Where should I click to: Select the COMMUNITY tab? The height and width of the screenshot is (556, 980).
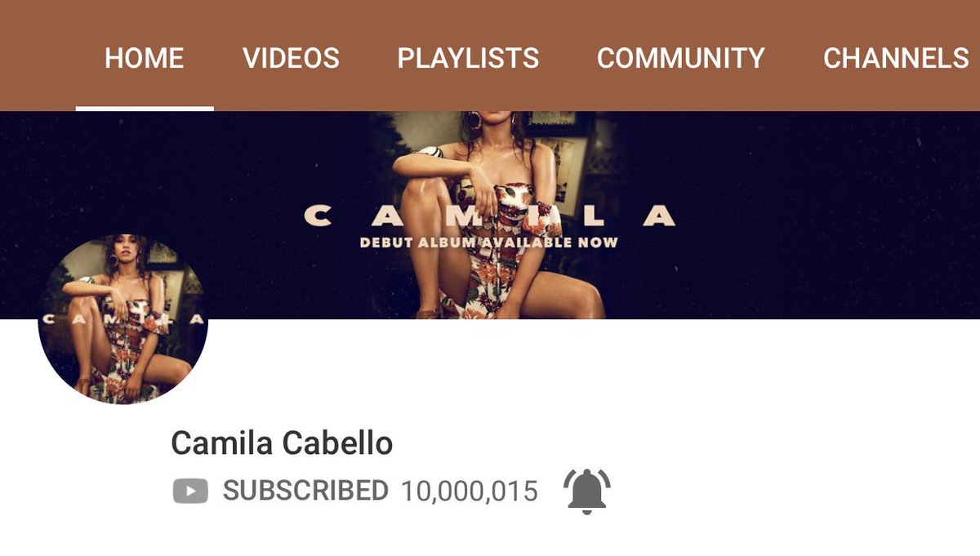click(681, 58)
